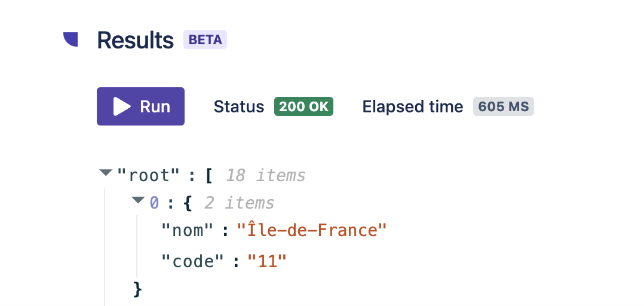Click the "Île-de-France" value
Screen dimensions: 644x306
tap(312, 230)
